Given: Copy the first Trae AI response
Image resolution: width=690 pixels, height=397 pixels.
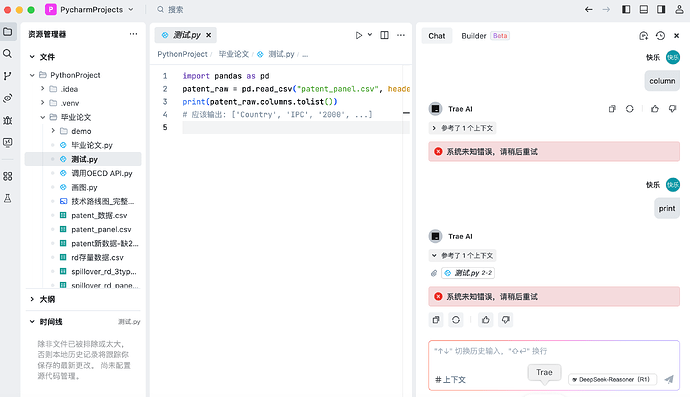Looking at the screenshot, I should 612,109.
